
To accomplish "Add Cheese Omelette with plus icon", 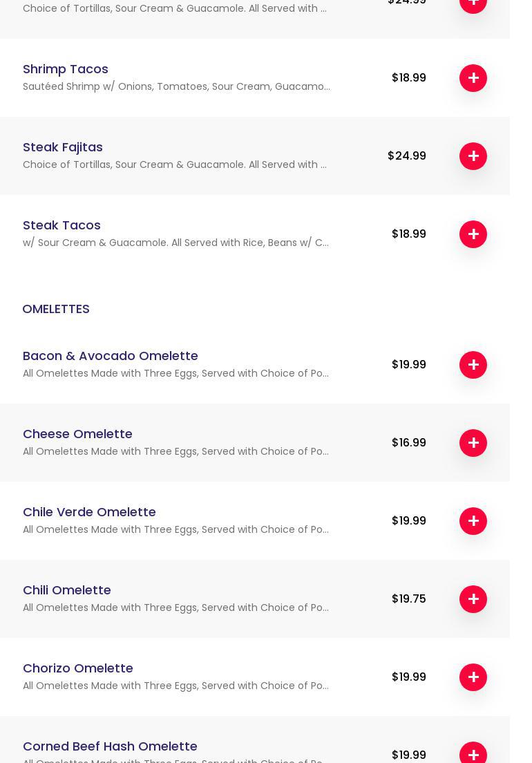I will (473, 443).
